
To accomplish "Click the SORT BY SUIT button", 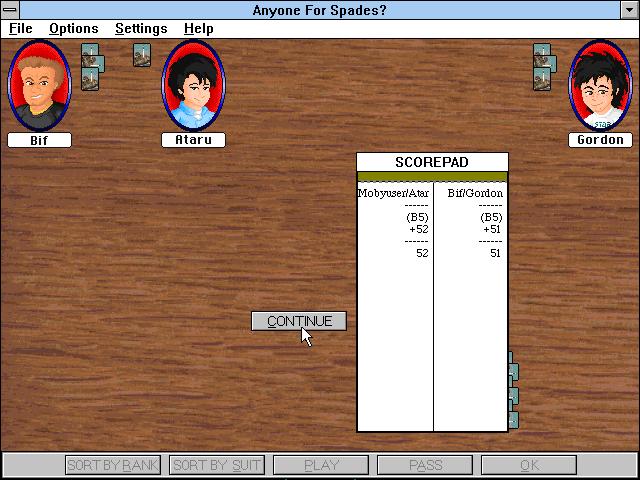I will (217, 465).
